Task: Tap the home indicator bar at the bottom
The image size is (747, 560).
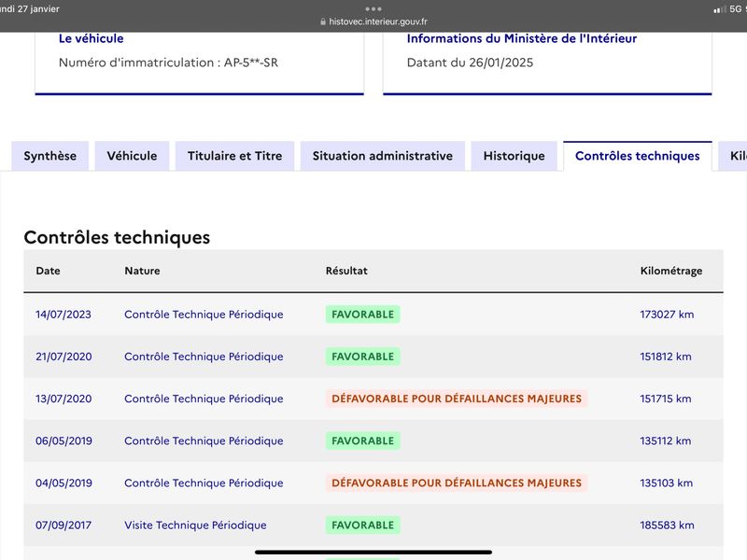Action: pos(373,553)
